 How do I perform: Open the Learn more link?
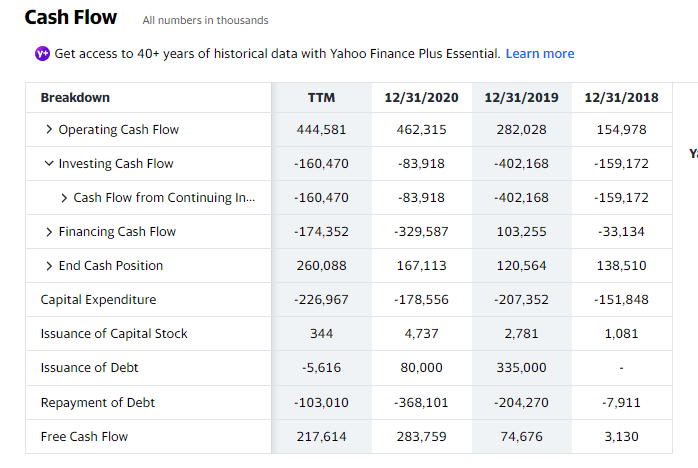coord(540,53)
